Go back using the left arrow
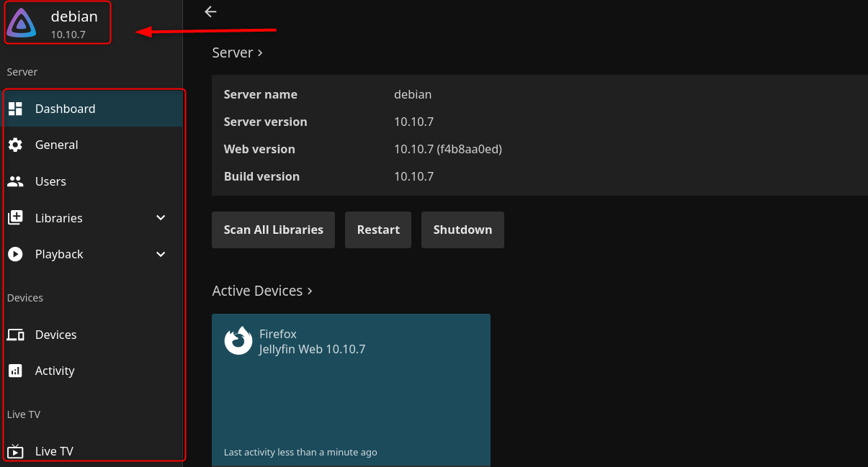 tap(210, 12)
